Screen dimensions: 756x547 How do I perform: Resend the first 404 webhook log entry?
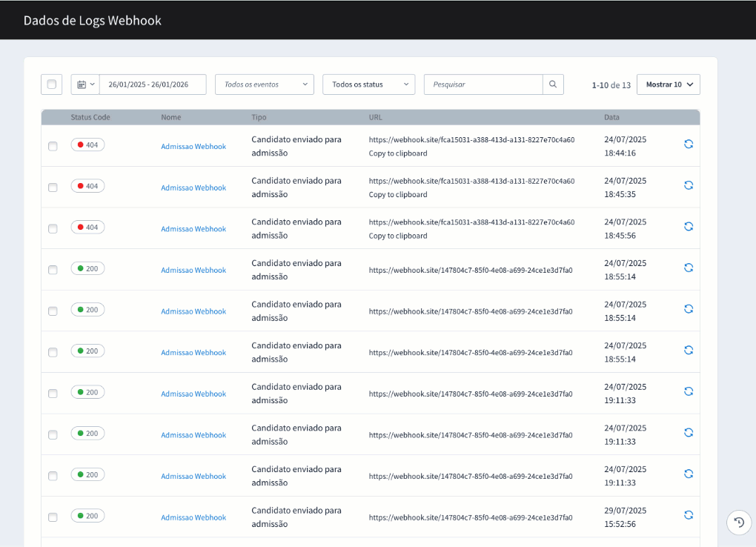[689, 145]
